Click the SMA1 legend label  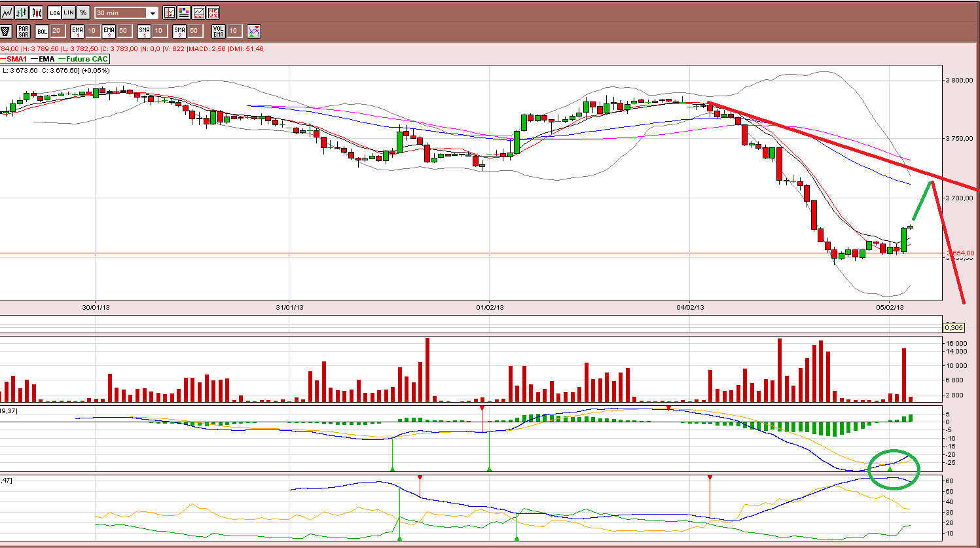coord(17,59)
